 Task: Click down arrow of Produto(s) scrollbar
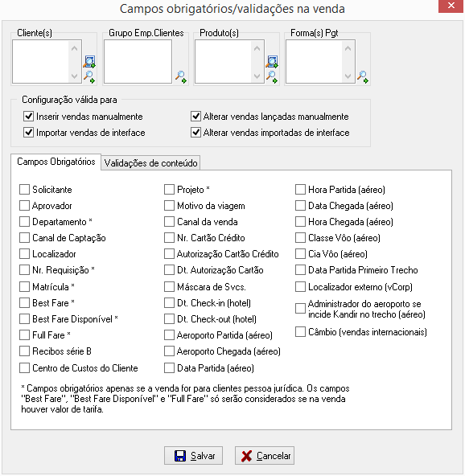[x=257, y=76]
